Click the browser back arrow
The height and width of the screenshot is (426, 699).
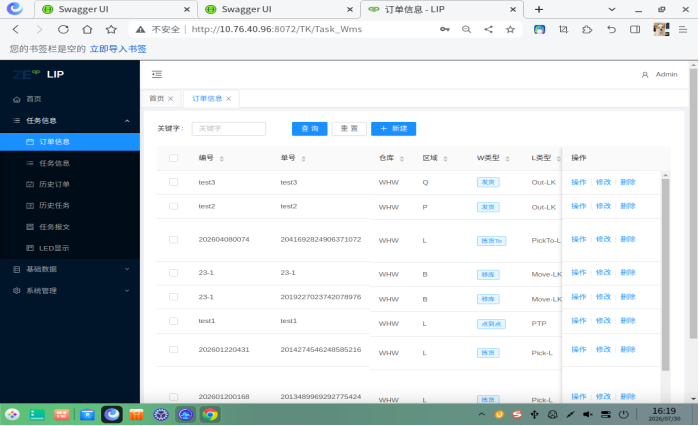pos(16,29)
